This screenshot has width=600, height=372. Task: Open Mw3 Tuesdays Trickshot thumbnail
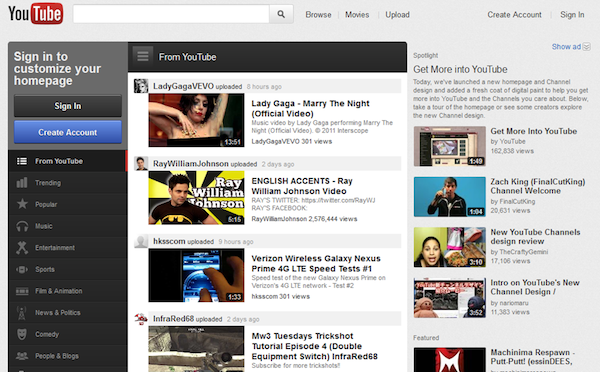[196, 349]
